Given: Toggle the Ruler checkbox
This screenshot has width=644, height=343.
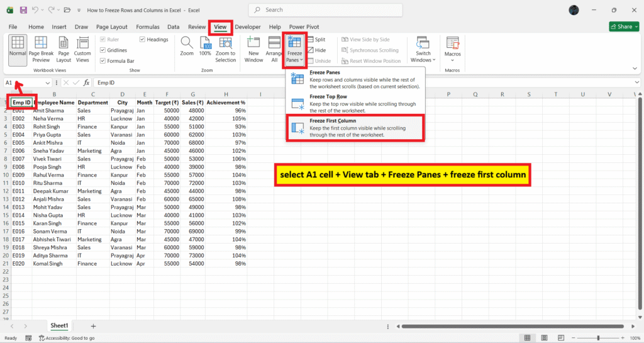Looking at the screenshot, I should pos(103,40).
